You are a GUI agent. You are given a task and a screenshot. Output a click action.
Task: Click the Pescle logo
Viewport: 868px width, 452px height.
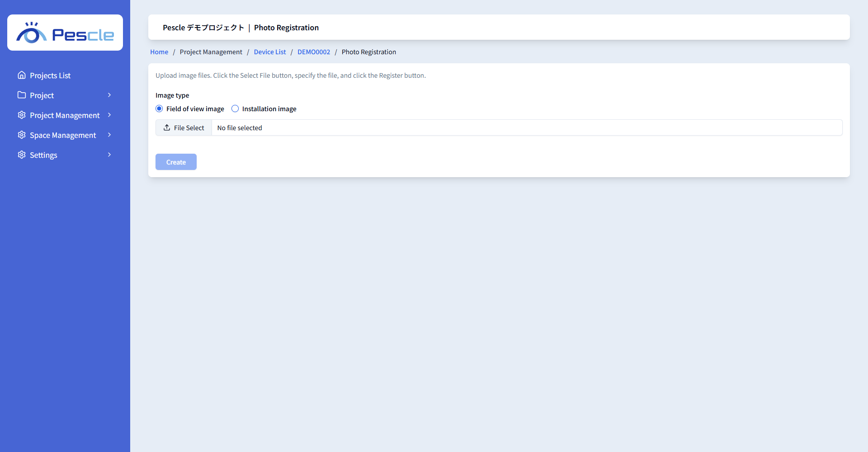click(x=65, y=33)
